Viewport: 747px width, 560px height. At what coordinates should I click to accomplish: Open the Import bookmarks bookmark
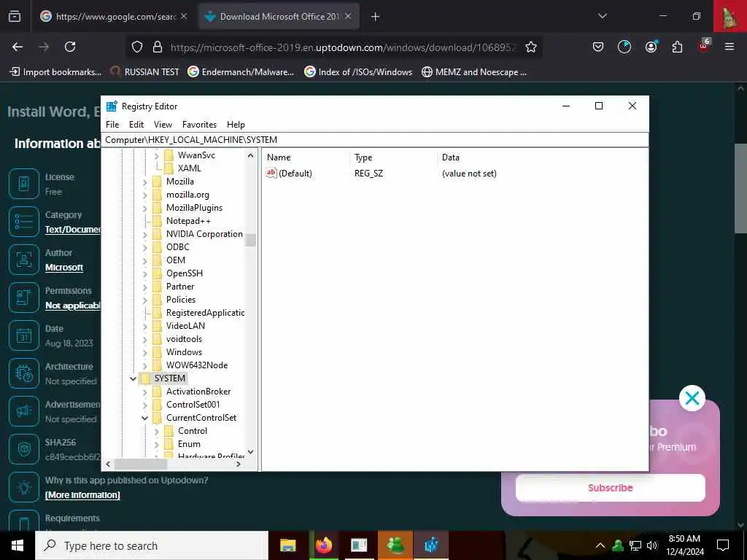55,72
